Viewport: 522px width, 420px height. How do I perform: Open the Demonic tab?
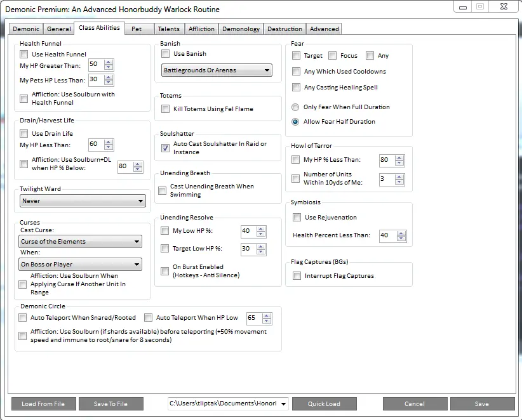coord(26,29)
